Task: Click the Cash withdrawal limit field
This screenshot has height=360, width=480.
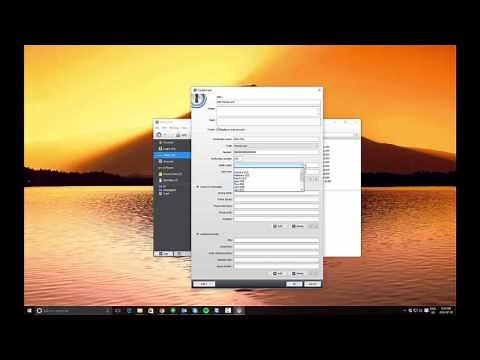Action: (276, 253)
